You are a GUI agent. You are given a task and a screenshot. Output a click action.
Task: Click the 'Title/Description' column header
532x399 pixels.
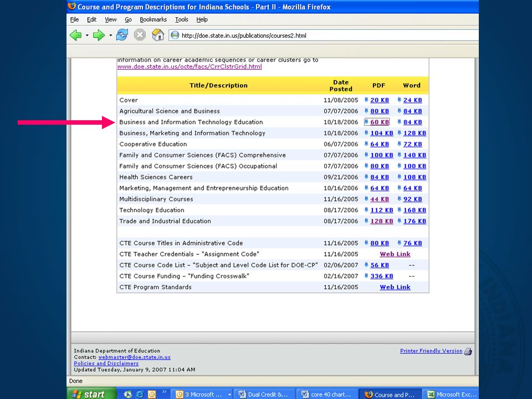218,85
